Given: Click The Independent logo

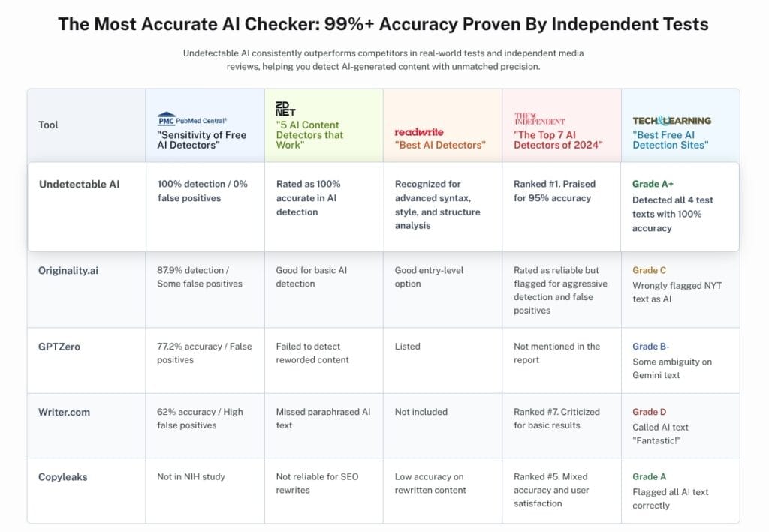Looking at the screenshot, I should [539, 119].
